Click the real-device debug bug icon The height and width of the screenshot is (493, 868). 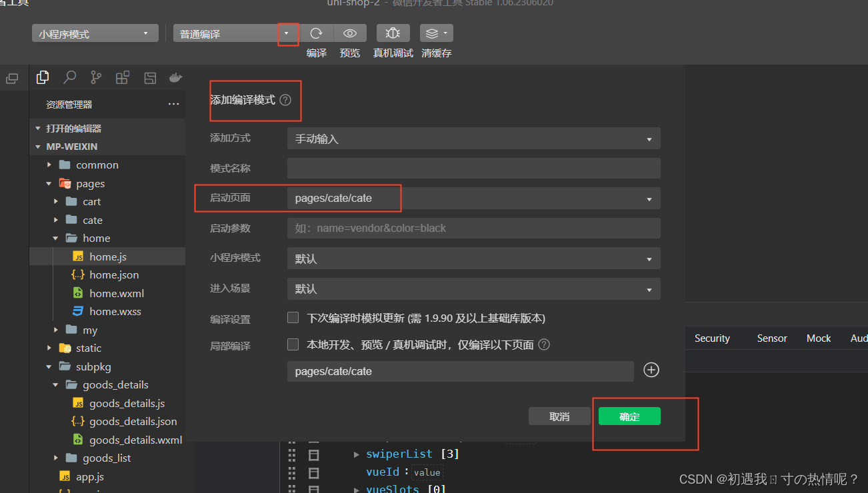393,33
